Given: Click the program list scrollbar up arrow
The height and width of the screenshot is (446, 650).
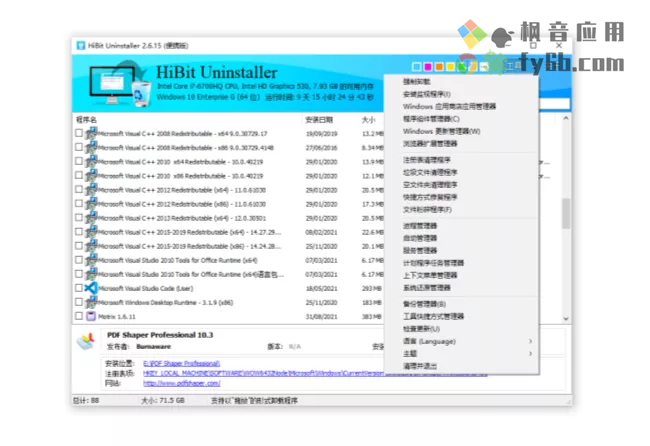Looking at the screenshot, I should coord(566,119).
